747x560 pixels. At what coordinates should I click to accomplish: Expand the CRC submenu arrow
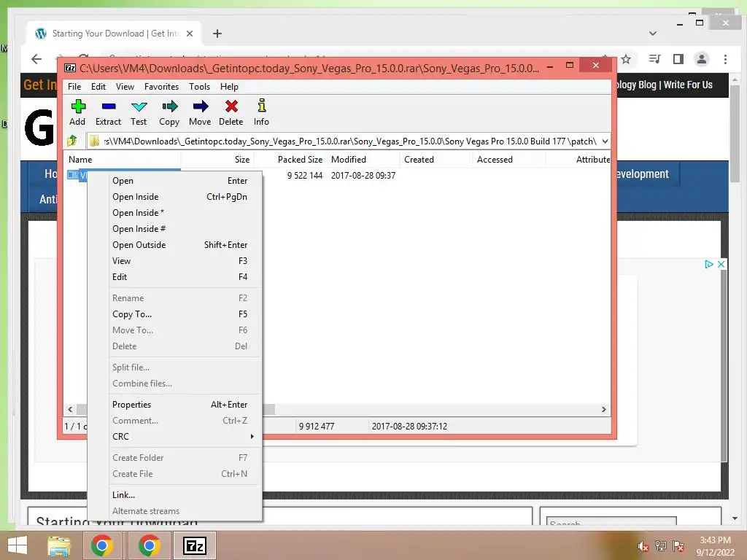pos(252,436)
